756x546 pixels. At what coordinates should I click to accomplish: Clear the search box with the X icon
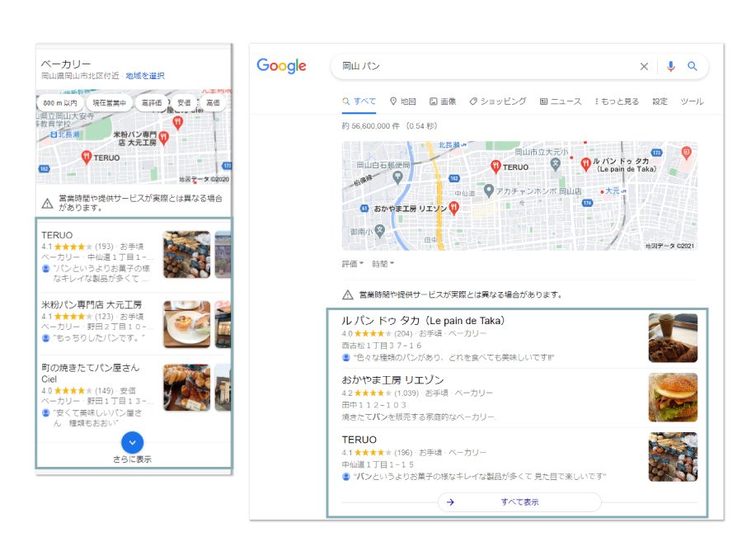coord(644,67)
